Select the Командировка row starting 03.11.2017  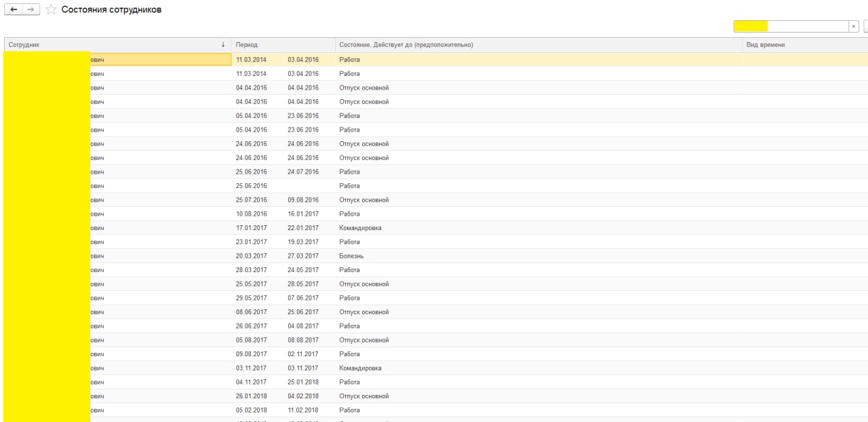(360, 368)
